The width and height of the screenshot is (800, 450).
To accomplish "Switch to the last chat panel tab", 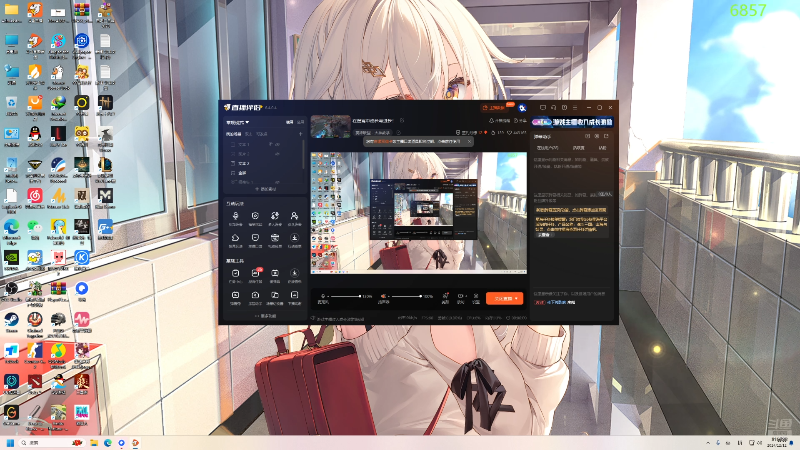I will (x=603, y=148).
